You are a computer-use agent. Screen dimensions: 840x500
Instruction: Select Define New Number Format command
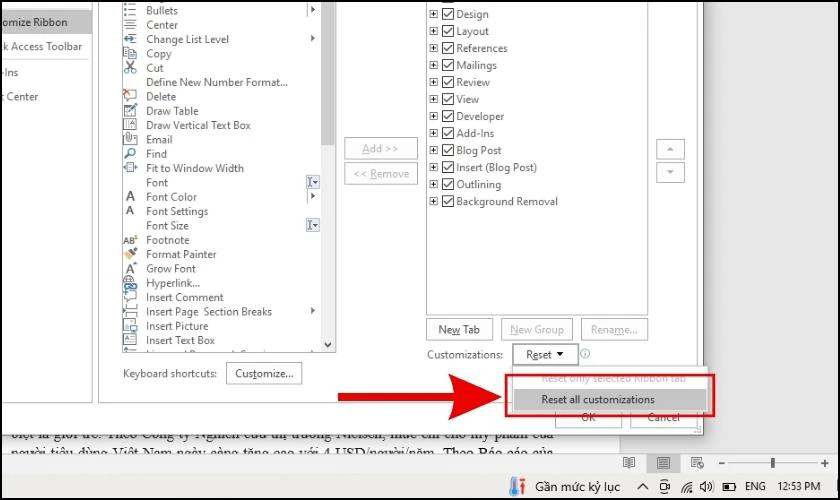tap(217, 82)
